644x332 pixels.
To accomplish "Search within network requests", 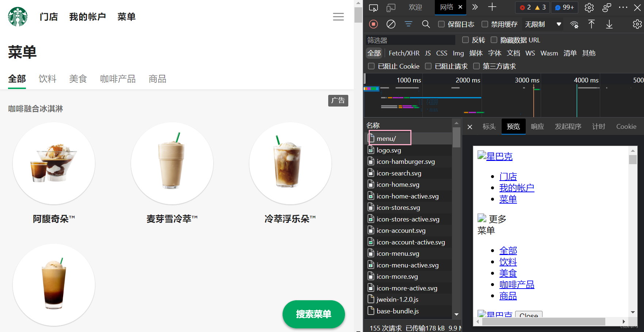I will tap(426, 24).
